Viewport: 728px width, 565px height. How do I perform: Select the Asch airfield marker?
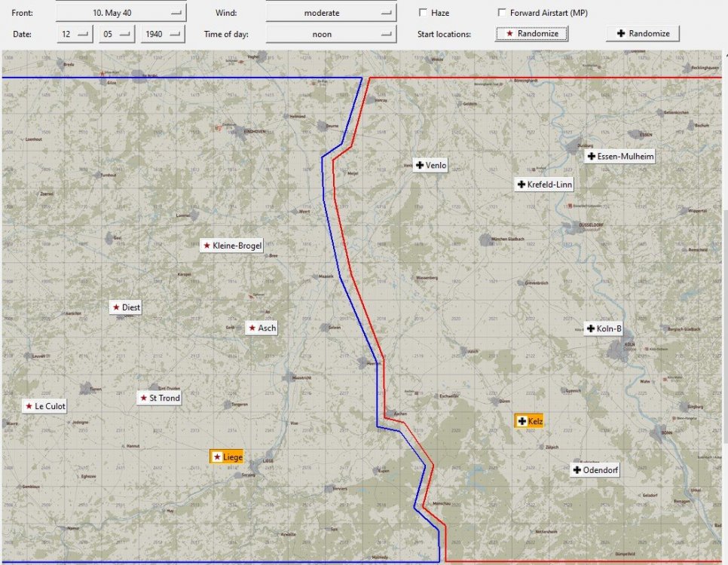[262, 328]
